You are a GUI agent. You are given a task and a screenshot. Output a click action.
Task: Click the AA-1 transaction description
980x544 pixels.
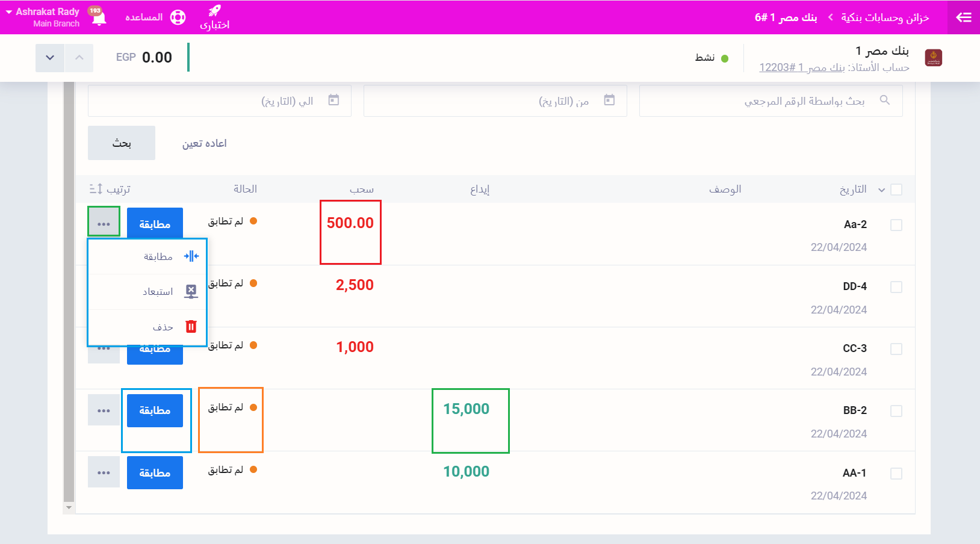[855, 473]
